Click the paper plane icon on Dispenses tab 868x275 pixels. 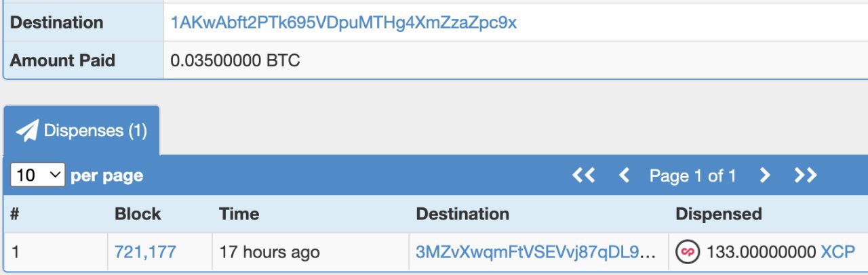tap(28, 131)
